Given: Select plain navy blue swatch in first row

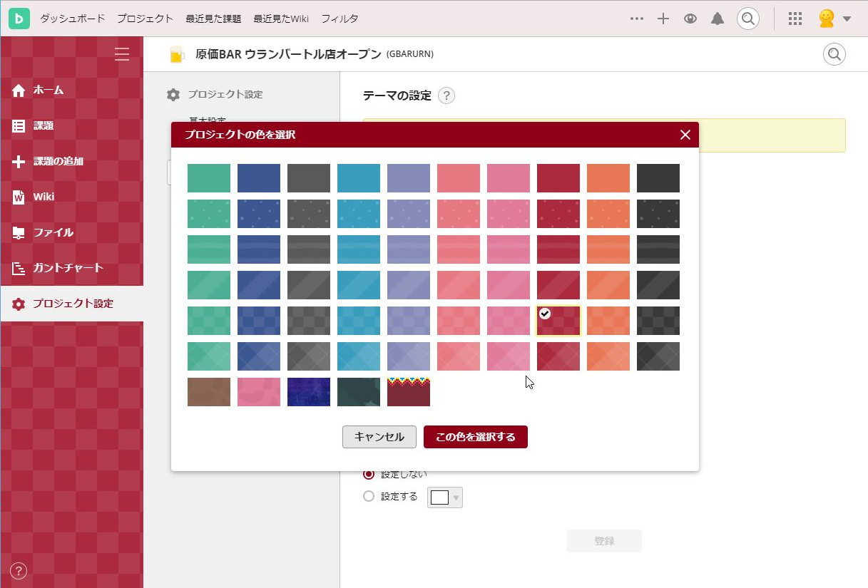Looking at the screenshot, I should (x=259, y=178).
